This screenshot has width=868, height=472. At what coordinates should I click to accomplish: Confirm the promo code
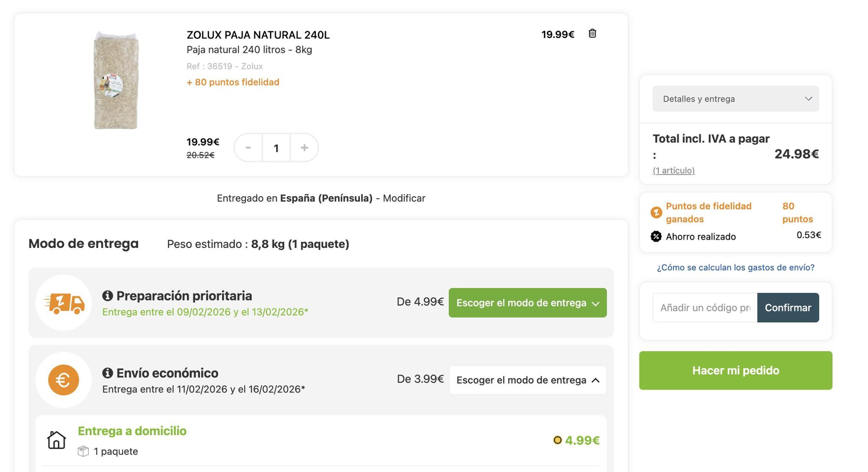pos(787,308)
